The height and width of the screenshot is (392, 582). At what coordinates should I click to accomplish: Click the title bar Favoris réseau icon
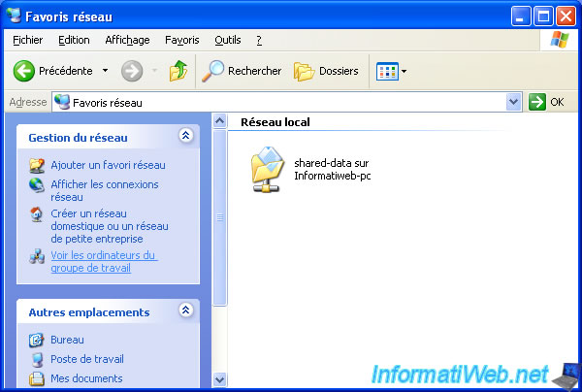pos(14,15)
